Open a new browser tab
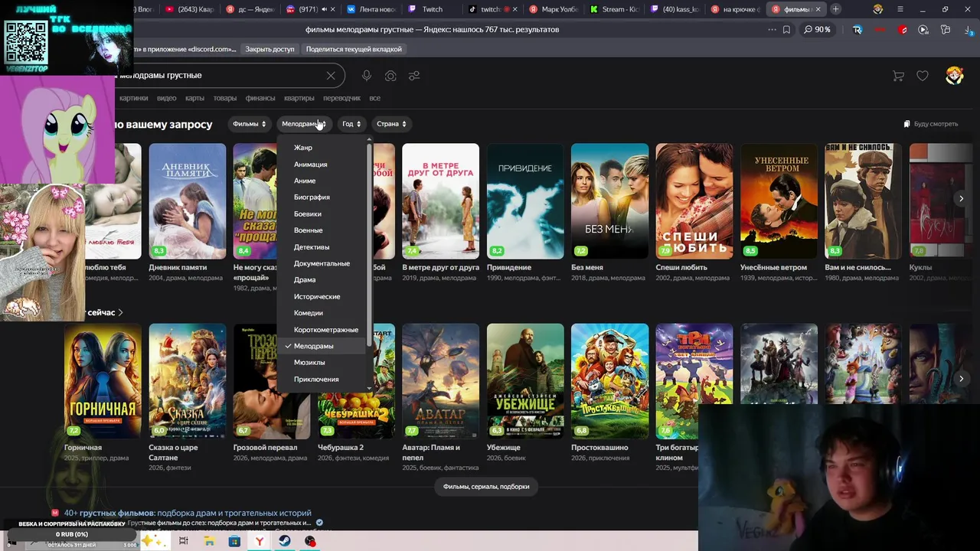Image resolution: width=980 pixels, height=551 pixels. pos(835,9)
